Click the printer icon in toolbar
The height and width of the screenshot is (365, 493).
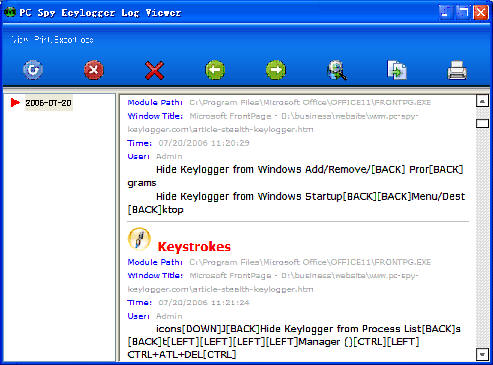point(457,70)
